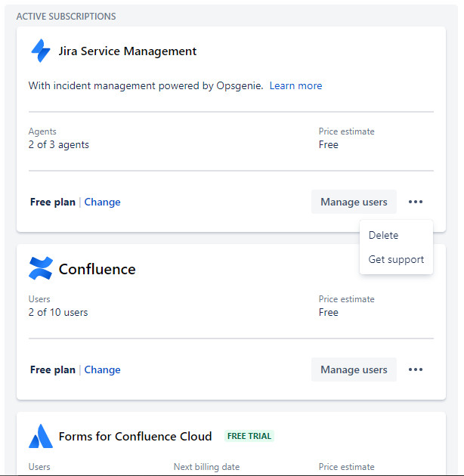The width and height of the screenshot is (464, 476).
Task: Change the Confluence free plan
Action: (x=102, y=369)
